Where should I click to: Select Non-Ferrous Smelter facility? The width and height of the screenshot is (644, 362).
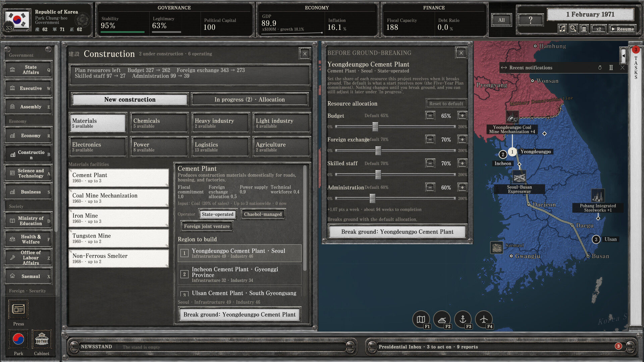coord(118,258)
